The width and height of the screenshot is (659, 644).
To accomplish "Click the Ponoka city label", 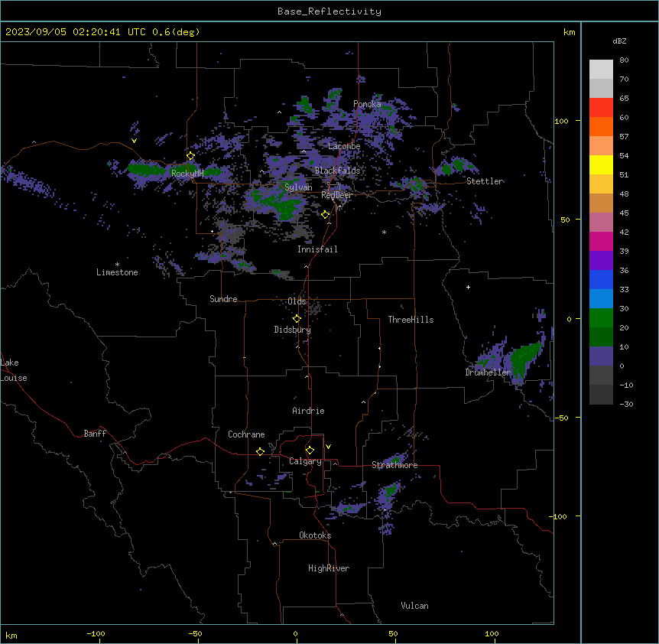I will pos(367,104).
